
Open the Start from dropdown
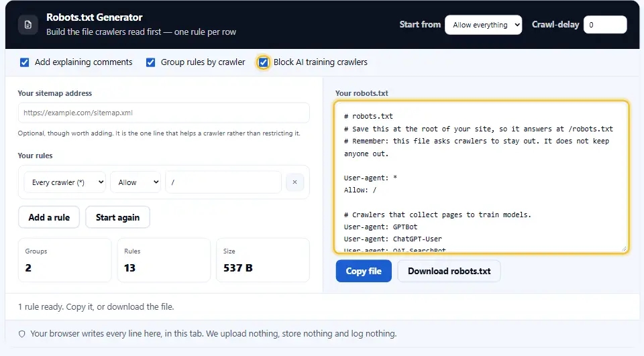point(484,25)
